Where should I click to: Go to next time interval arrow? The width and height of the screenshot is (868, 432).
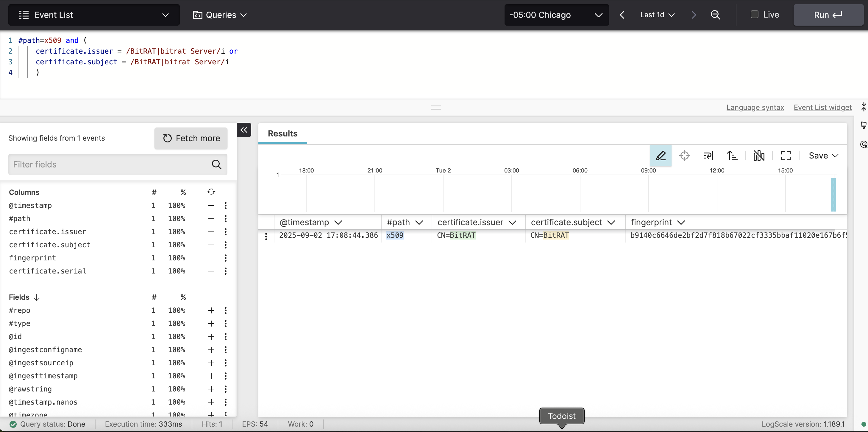click(x=694, y=15)
